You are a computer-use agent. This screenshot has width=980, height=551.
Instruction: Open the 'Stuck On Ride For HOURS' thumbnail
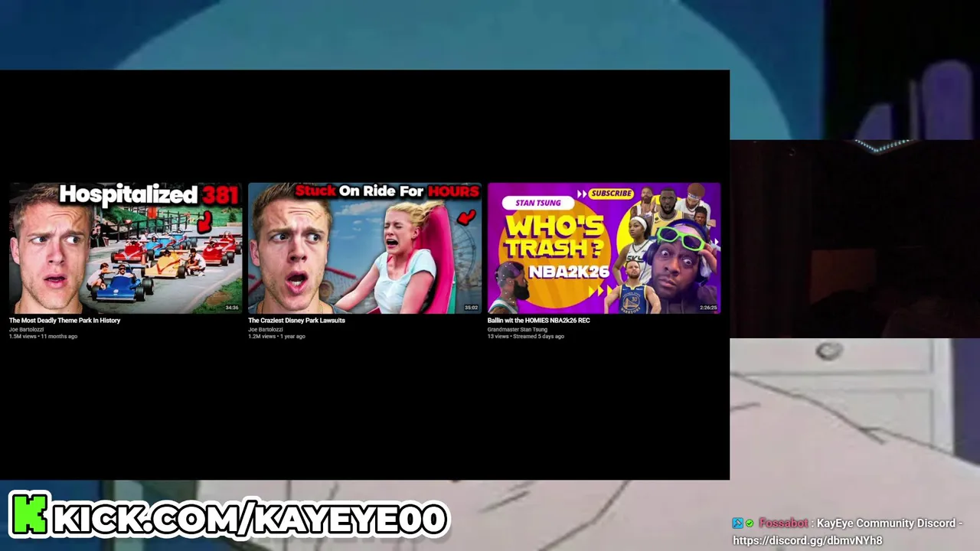pos(364,248)
